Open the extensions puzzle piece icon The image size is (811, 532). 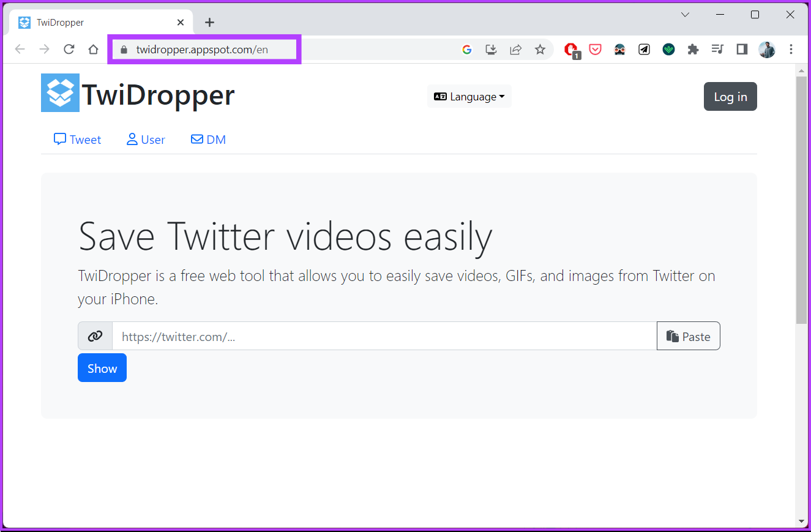693,49
